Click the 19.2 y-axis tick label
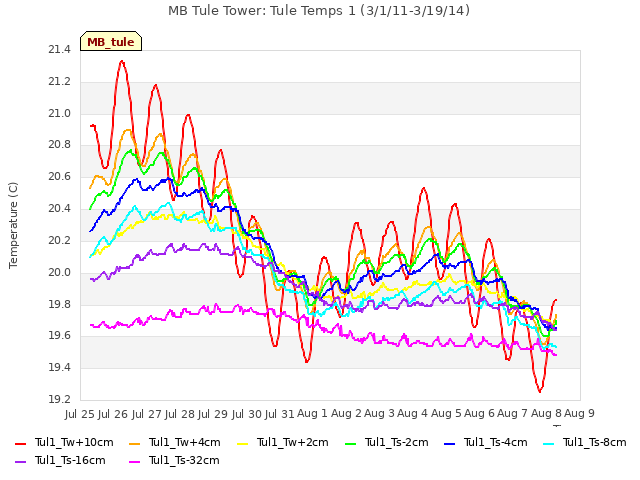Image resolution: width=640 pixels, height=480 pixels. [x=59, y=399]
